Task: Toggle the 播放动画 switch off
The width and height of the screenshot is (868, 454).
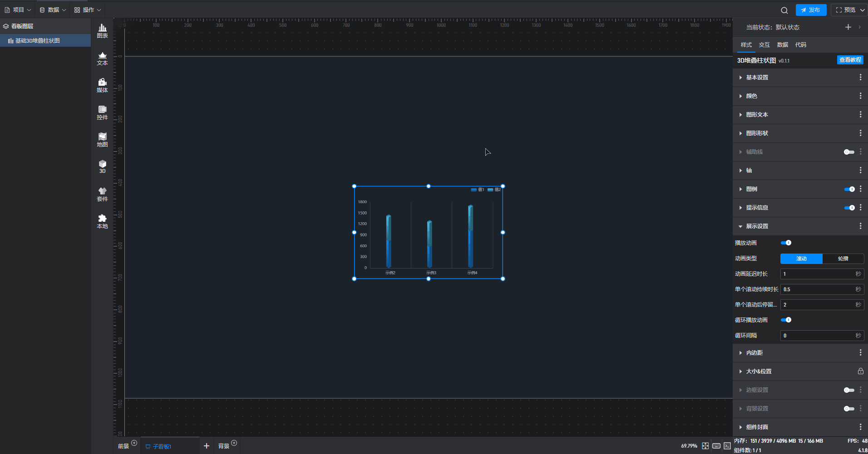Action: (786, 243)
